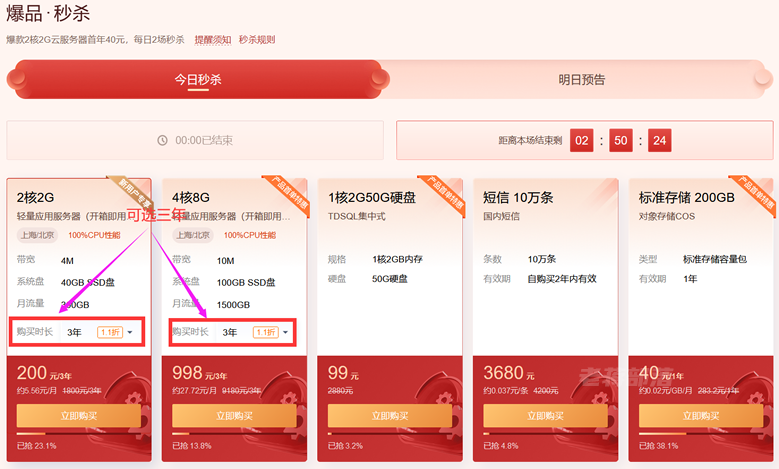Click the 1.1折 badge on 2核2G card

click(x=110, y=332)
